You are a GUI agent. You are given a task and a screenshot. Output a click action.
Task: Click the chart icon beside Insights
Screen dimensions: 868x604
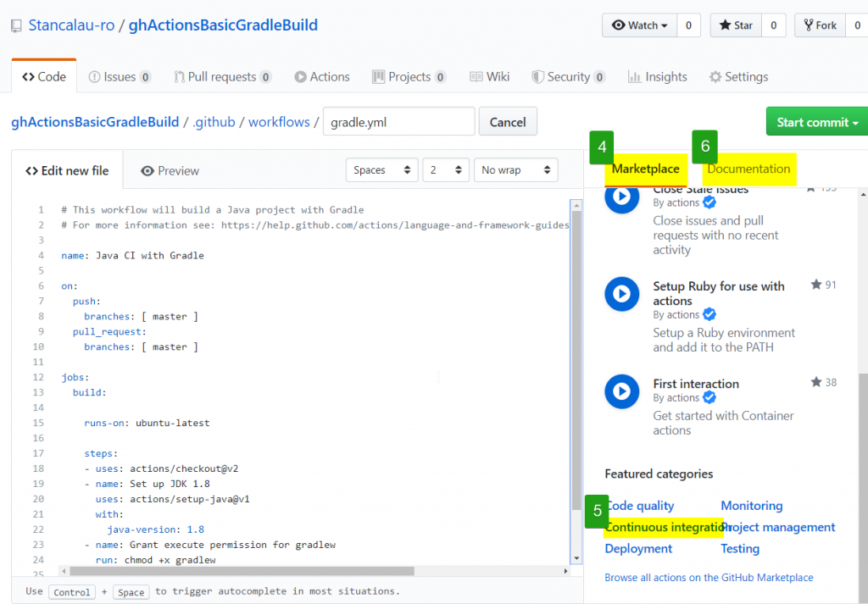coord(632,76)
